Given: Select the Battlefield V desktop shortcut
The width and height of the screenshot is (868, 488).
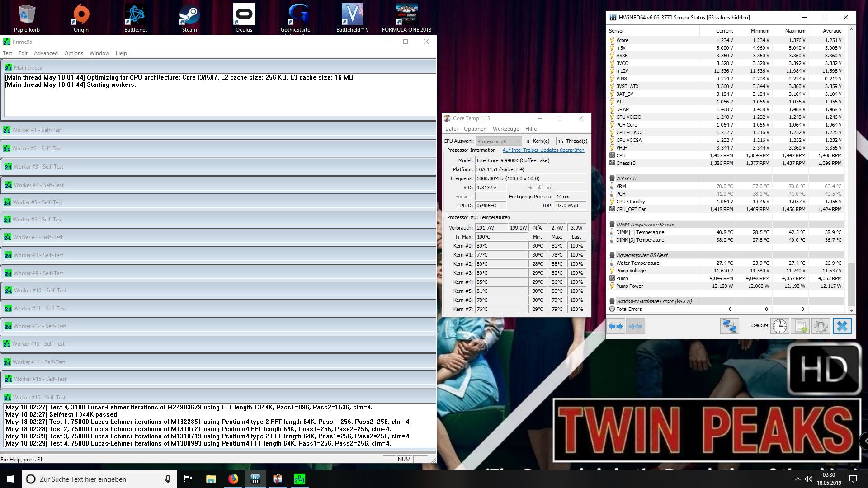Looking at the screenshot, I should click(352, 18).
